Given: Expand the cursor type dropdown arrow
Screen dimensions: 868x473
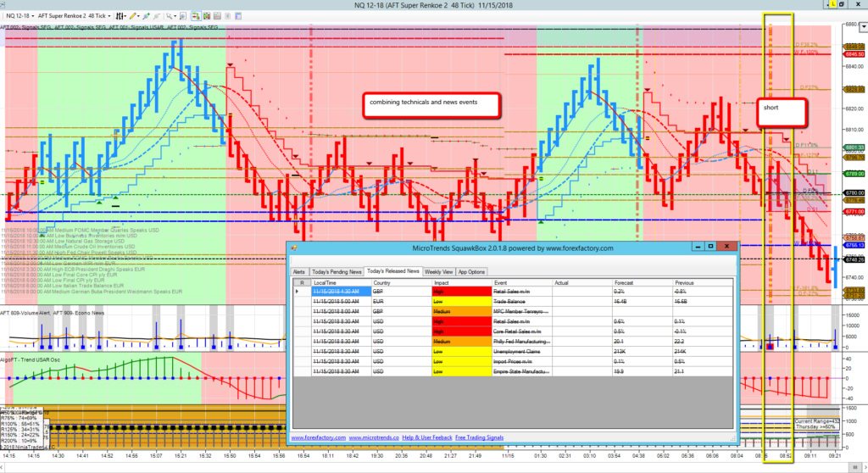Looking at the screenshot, I should (x=175, y=16).
